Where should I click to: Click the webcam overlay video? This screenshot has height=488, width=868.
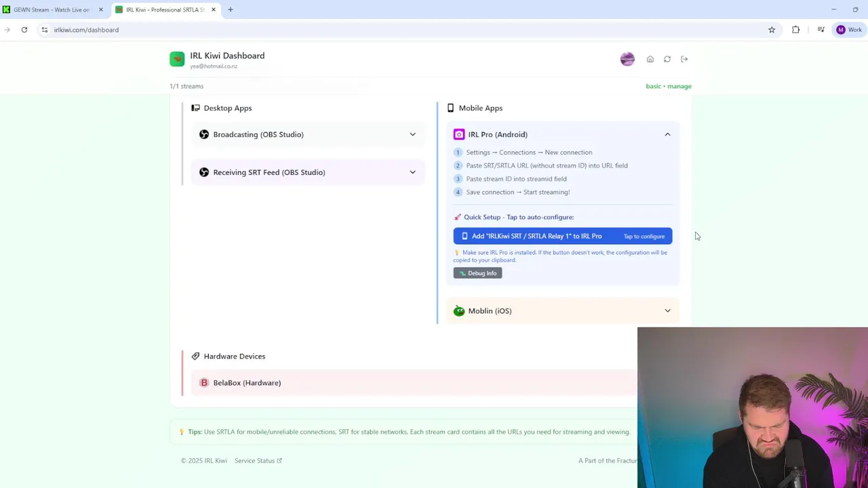pos(753,407)
